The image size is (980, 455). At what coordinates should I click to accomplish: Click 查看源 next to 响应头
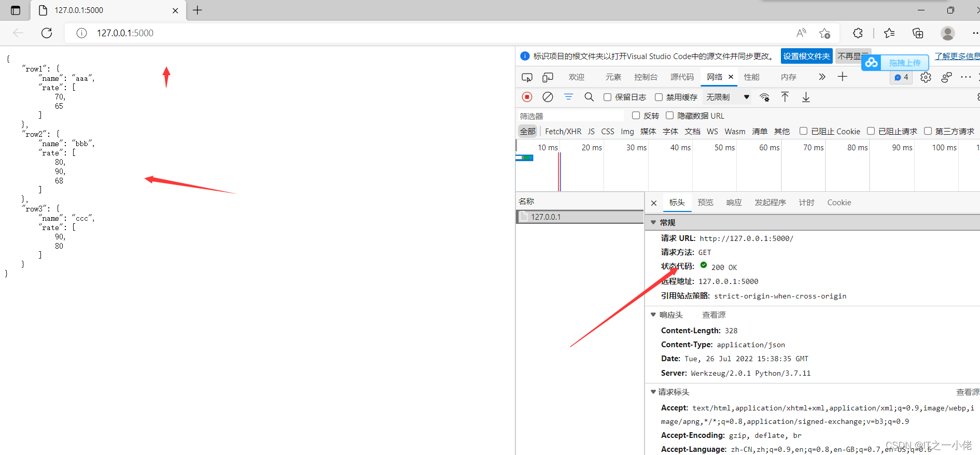coord(713,315)
